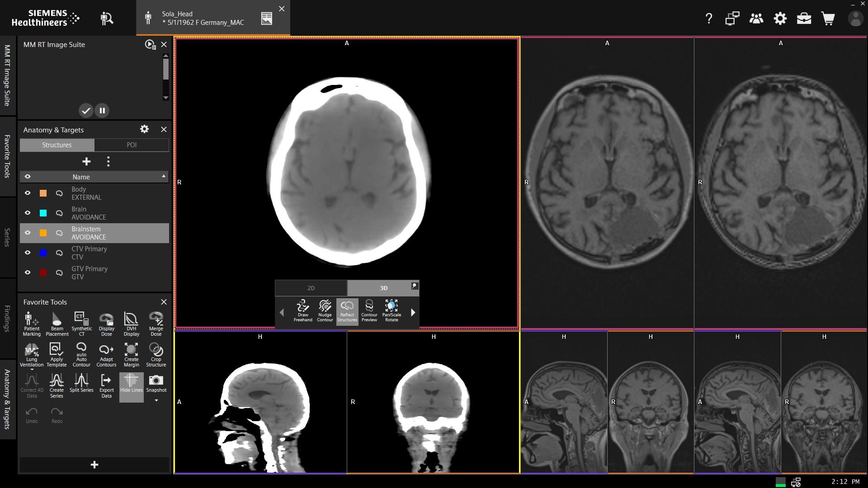Expand the Snapshot dropdown arrow
This screenshot has width=868, height=488.
(x=156, y=400)
